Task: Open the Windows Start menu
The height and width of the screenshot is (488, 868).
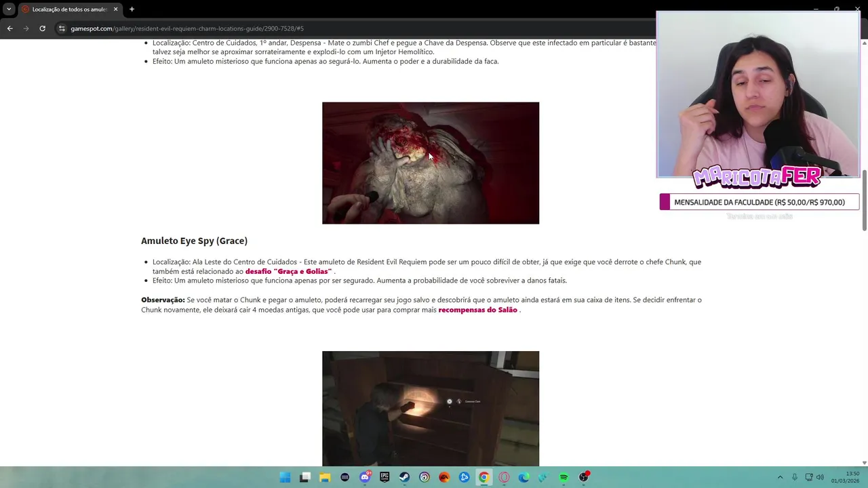Action: (285, 477)
